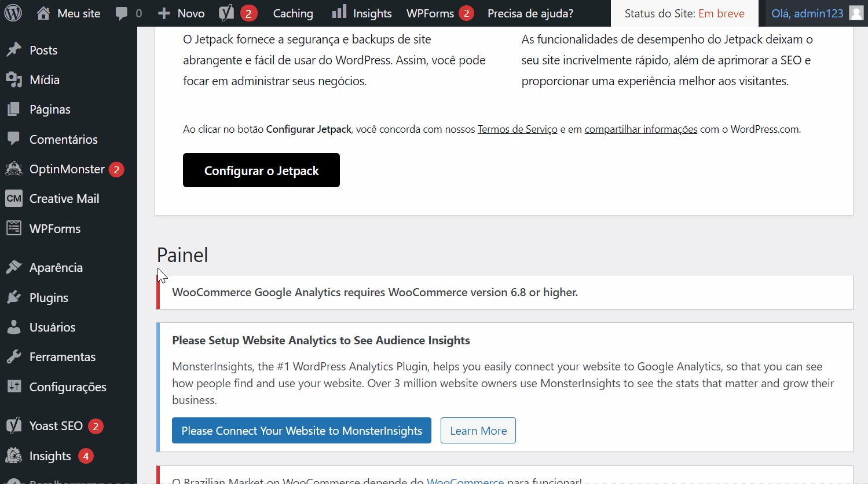Click the Páginas pages icon
The width and height of the screenshot is (868, 484).
pos(14,109)
